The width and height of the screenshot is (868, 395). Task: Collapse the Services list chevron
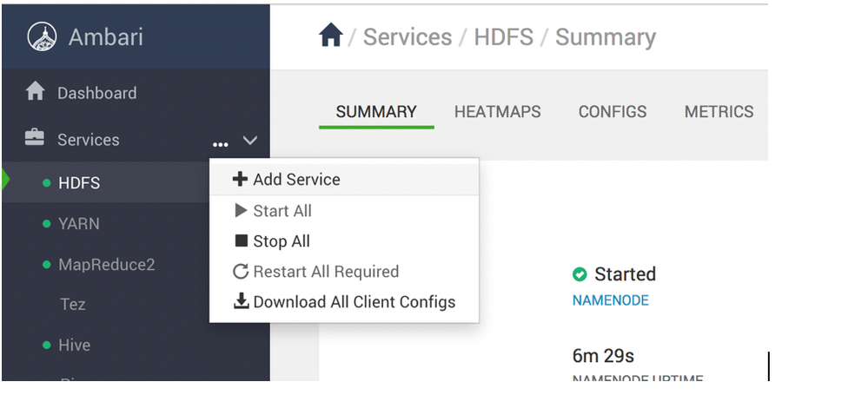(250, 140)
